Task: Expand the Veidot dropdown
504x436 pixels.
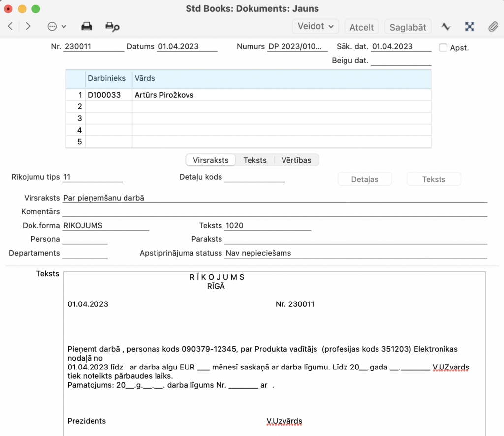Action: (315, 26)
